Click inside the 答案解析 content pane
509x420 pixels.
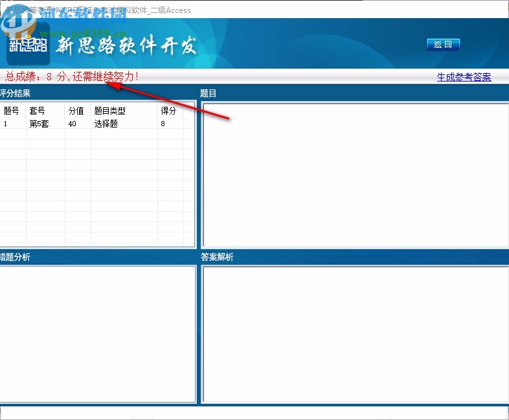pos(356,335)
